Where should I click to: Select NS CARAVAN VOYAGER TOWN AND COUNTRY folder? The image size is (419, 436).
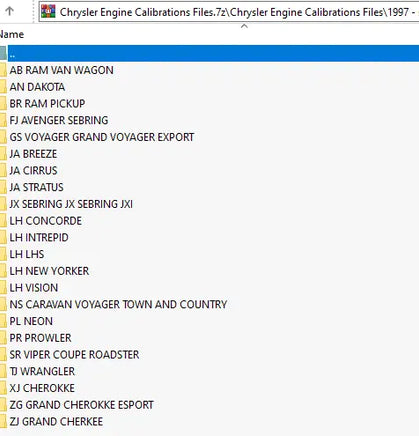tap(118, 304)
